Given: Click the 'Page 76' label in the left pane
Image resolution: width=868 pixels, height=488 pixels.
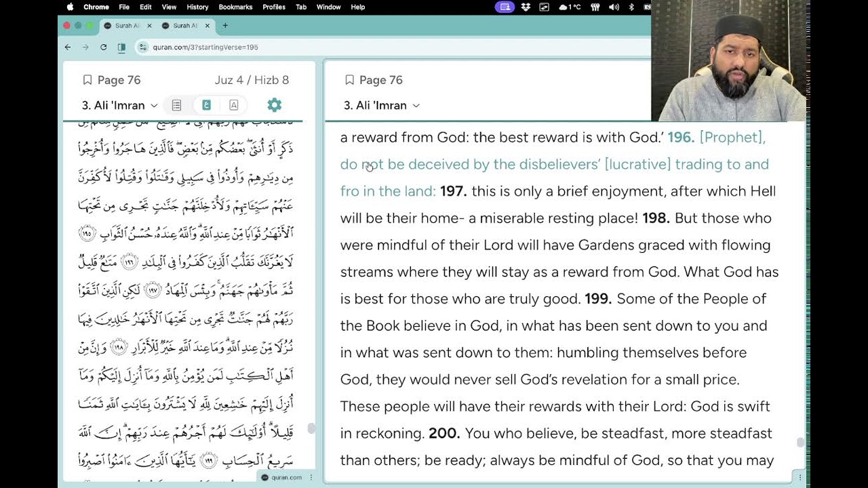Looking at the screenshot, I should [x=119, y=80].
